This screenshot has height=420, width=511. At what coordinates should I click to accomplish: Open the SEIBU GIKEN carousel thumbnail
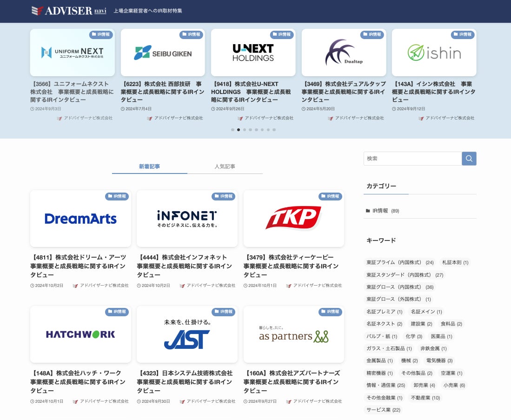(x=163, y=53)
